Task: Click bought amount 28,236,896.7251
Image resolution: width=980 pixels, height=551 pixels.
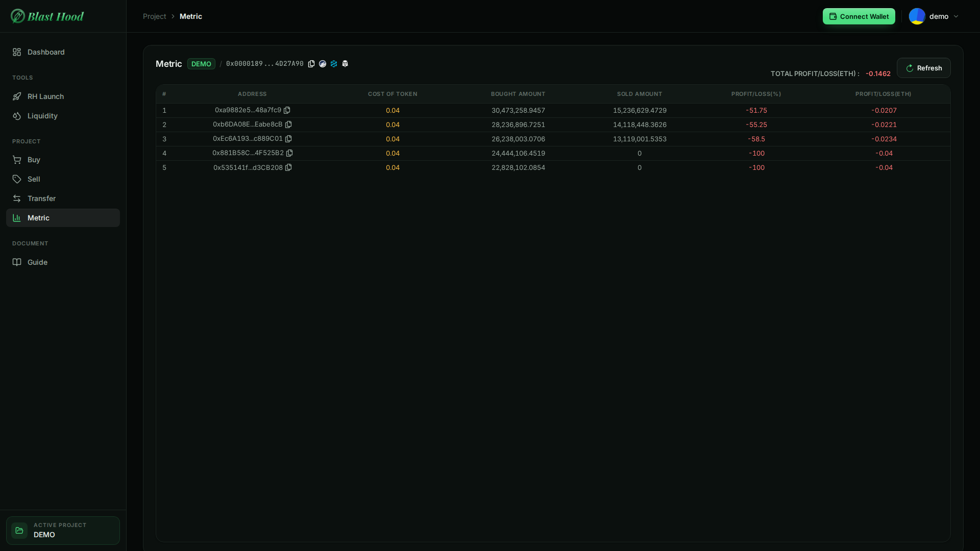Action: [x=518, y=124]
